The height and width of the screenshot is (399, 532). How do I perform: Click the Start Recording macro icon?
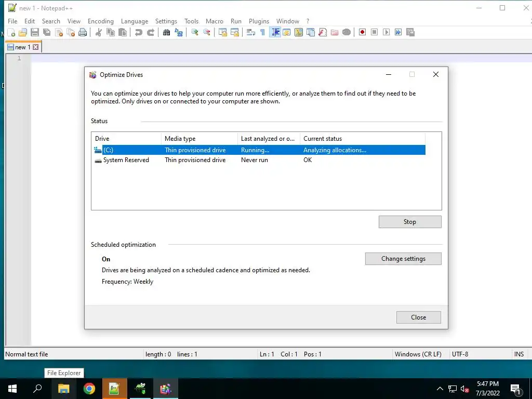362,33
